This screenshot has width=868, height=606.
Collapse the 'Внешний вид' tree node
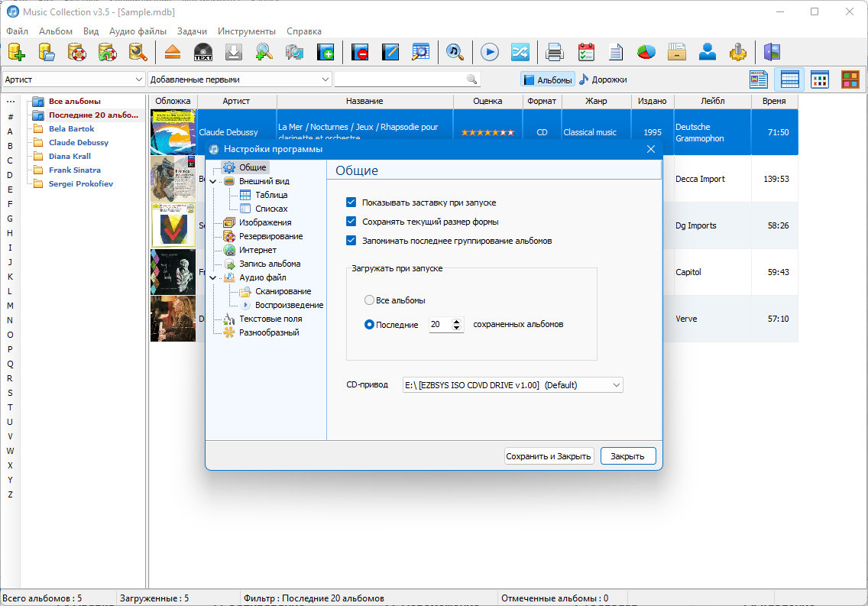click(212, 182)
